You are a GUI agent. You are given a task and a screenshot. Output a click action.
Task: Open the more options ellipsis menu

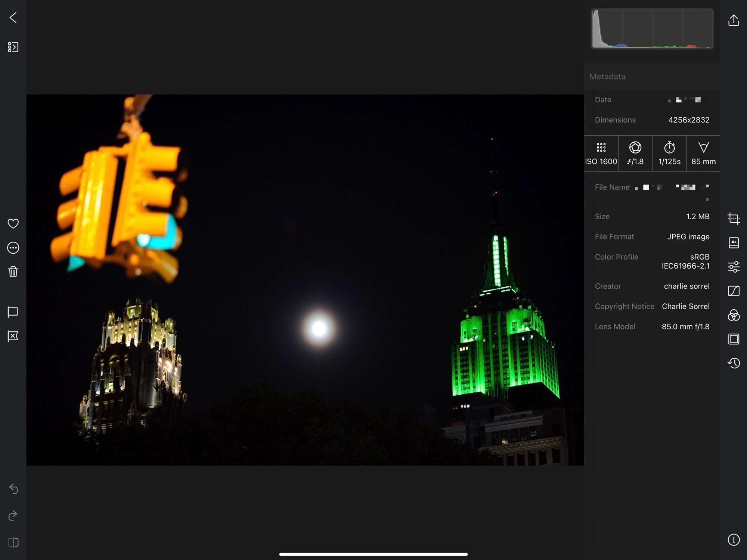pyautogui.click(x=13, y=248)
